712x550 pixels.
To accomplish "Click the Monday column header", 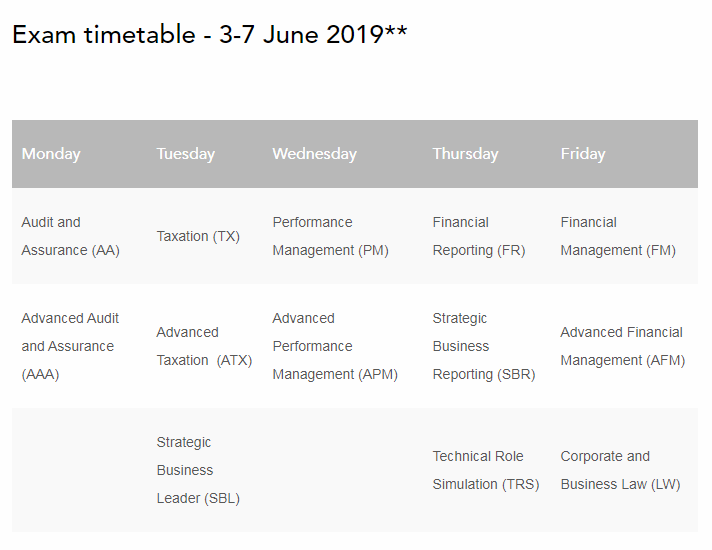I will tap(51, 154).
